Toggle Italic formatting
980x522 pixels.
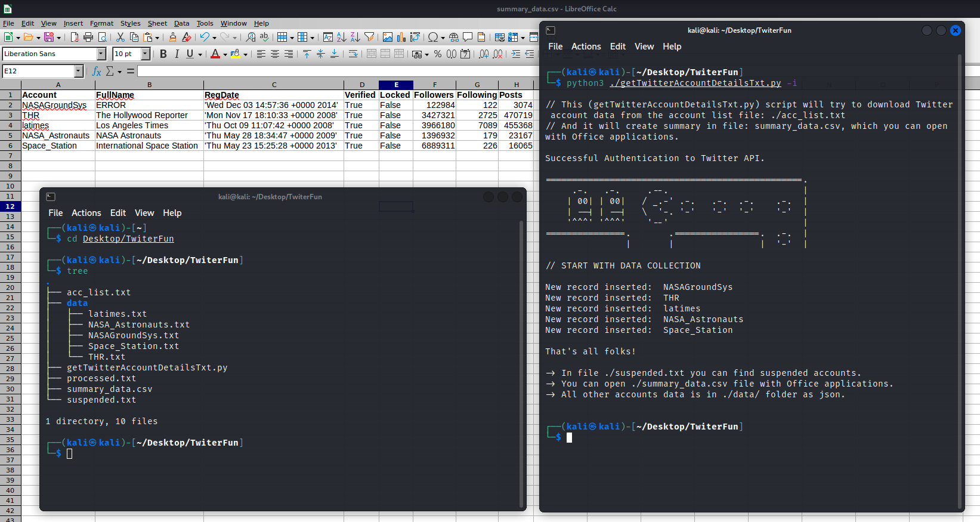click(177, 54)
